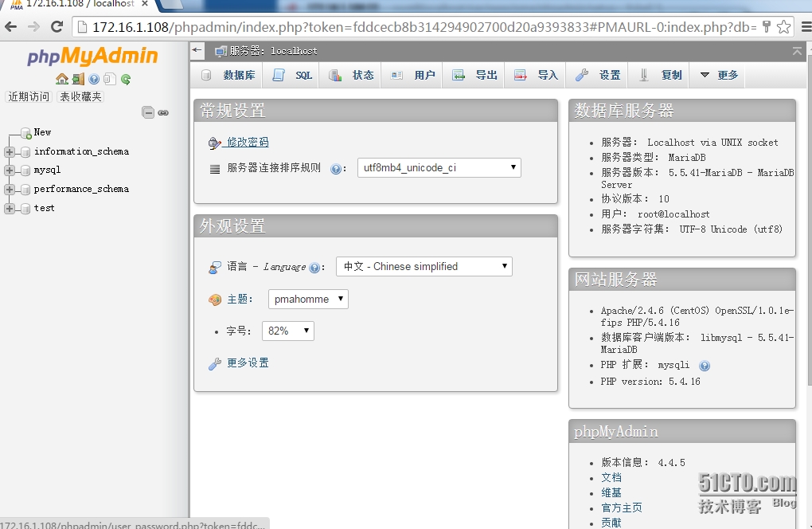Select the New item in database tree
Image resolution: width=812 pixels, height=529 pixels.
(42, 132)
